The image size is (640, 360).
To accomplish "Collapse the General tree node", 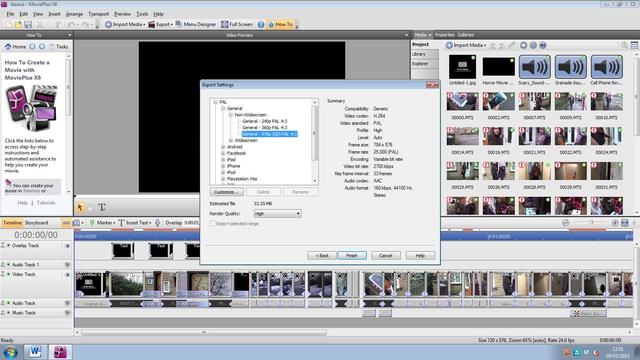I will 223,109.
